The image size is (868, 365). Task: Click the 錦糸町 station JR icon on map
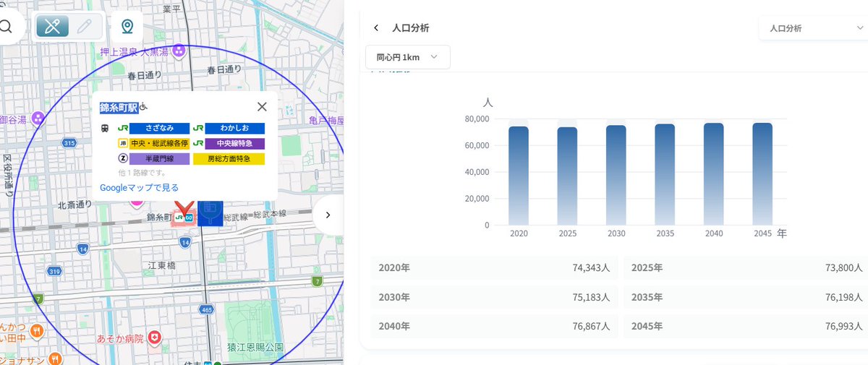pos(179,217)
